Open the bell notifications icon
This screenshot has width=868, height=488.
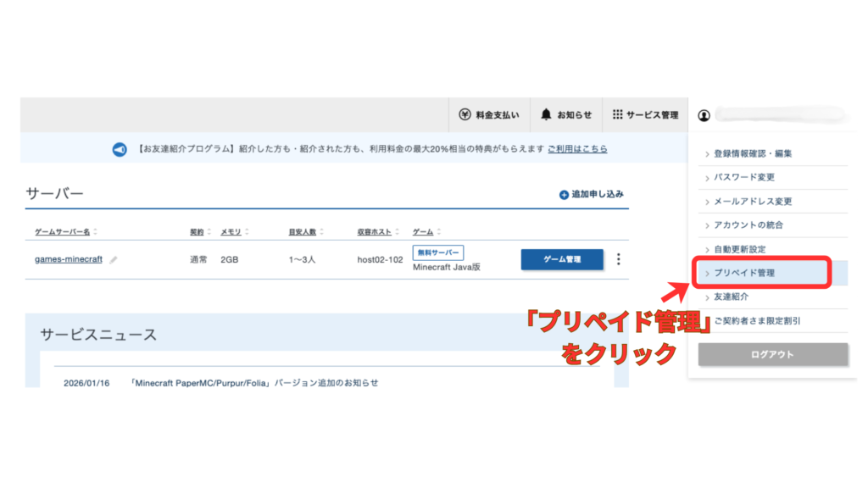click(x=546, y=114)
